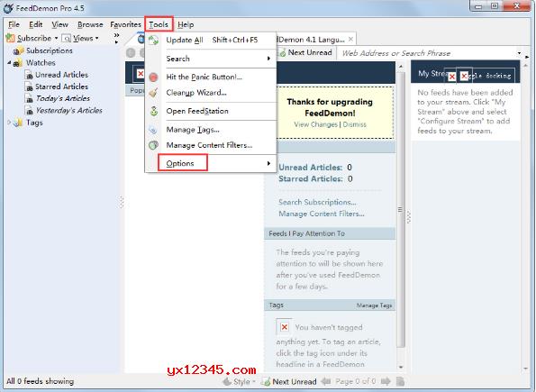Click the Search Subscriptions link

(317, 202)
